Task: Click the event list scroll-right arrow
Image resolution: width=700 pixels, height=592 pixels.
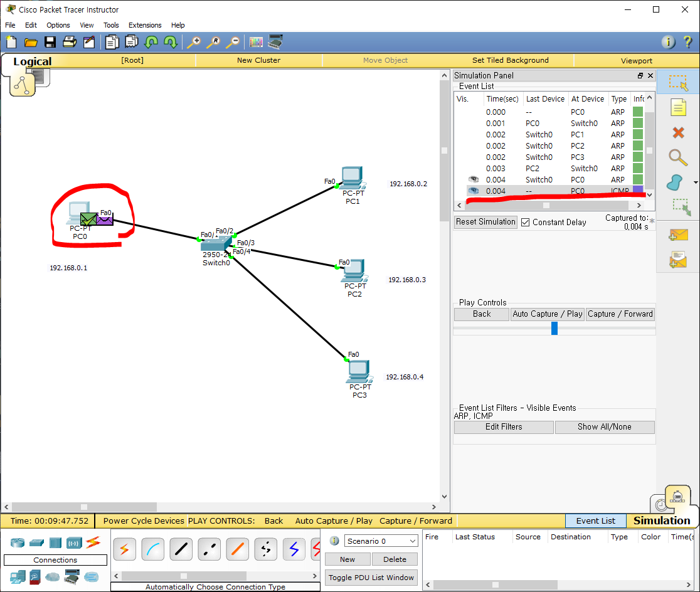Action: click(x=639, y=205)
